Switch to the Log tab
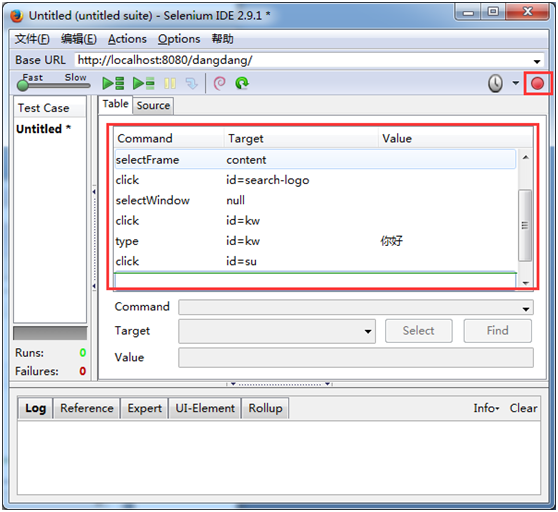The width and height of the screenshot is (558, 512). pos(35,408)
